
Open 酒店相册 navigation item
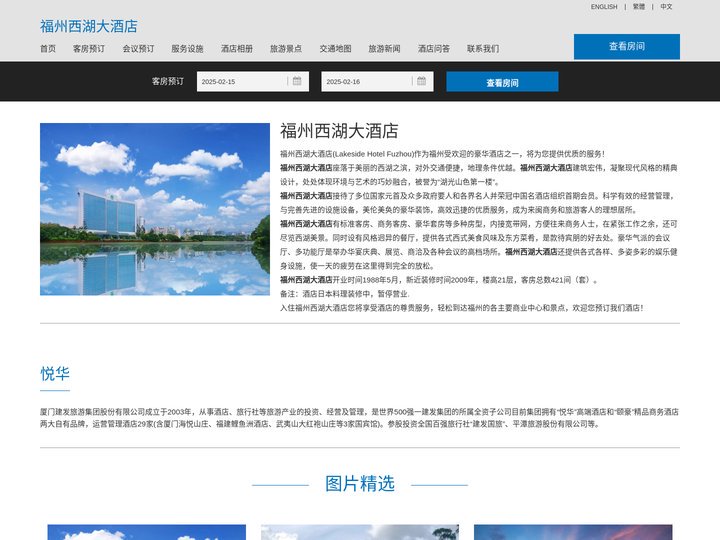click(237, 49)
